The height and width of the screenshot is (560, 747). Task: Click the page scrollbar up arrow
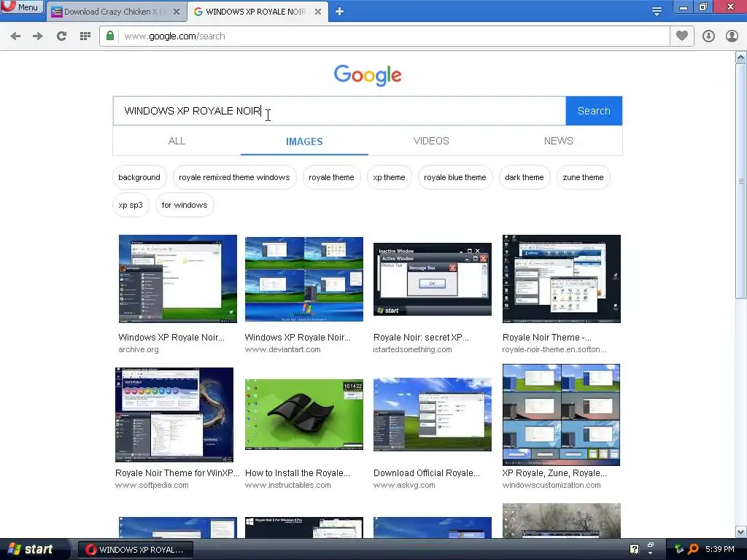[x=741, y=58]
